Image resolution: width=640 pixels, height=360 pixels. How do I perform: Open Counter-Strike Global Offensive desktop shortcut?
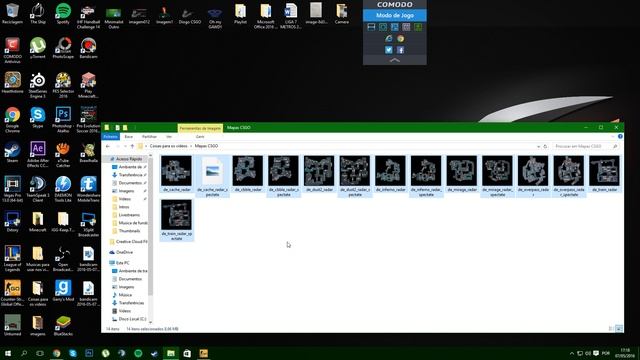click(12, 293)
